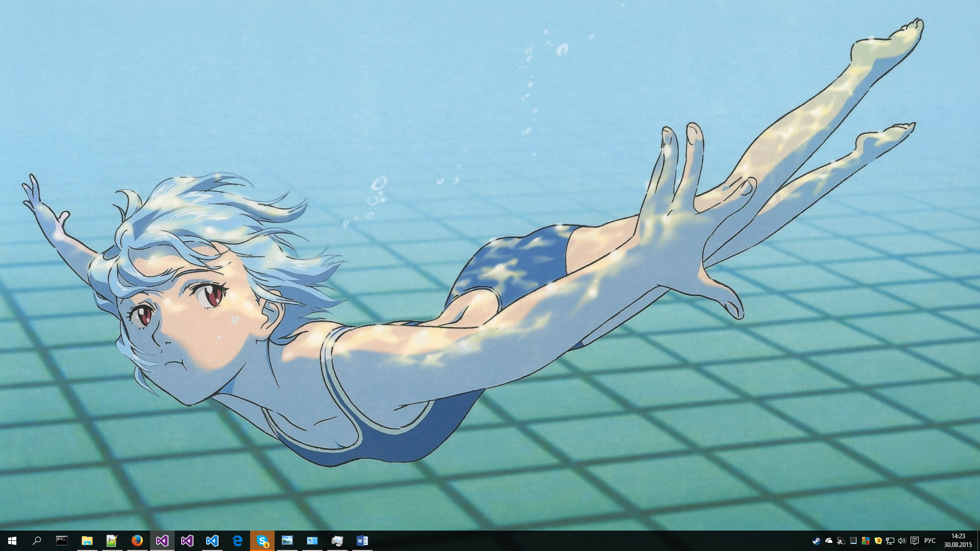Screen dimensions: 980x551
Task: Open the Command Prompt taskbar icon
Action: point(62,541)
